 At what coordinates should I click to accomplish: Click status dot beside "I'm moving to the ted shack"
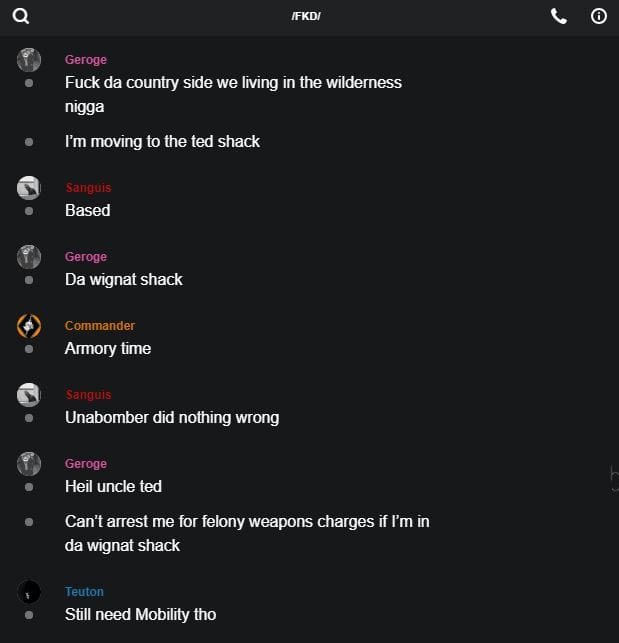point(29,142)
